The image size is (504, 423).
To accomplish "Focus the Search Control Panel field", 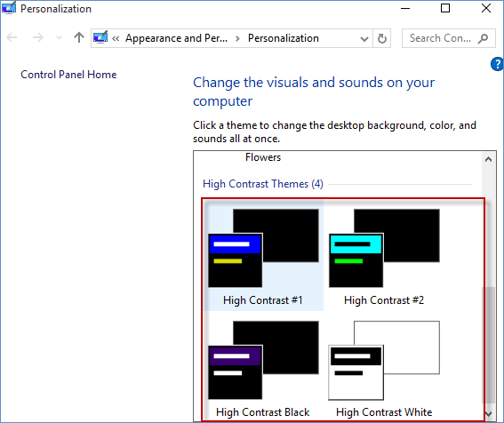I will (x=448, y=38).
